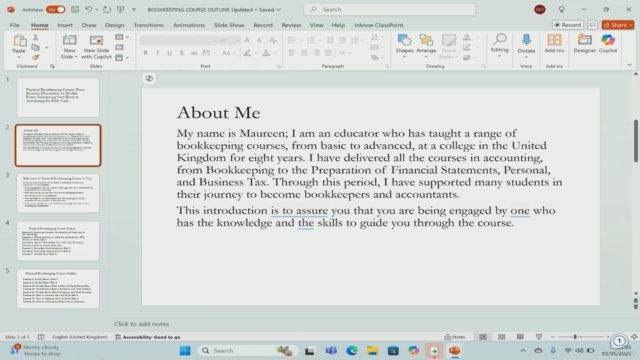The height and width of the screenshot is (360, 640).
Task: Open Microsoft Edge from taskbar
Action: pyautogui.click(x=352, y=351)
